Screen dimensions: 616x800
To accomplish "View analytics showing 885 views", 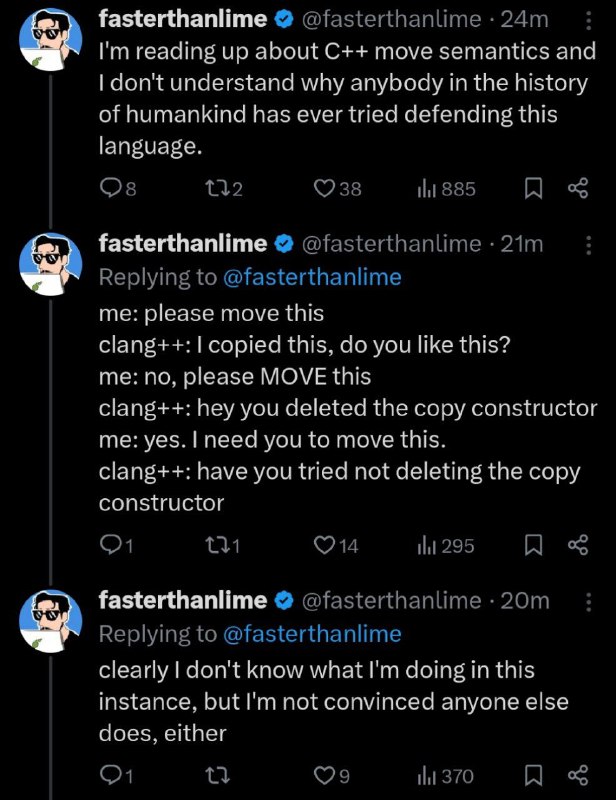I will click(x=447, y=189).
